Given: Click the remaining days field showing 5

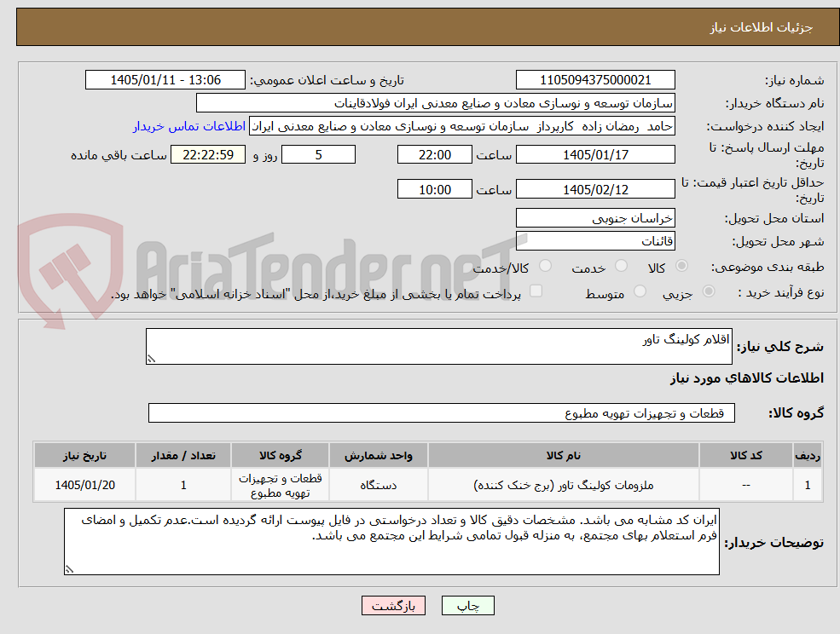Looking at the screenshot, I should [318, 155].
